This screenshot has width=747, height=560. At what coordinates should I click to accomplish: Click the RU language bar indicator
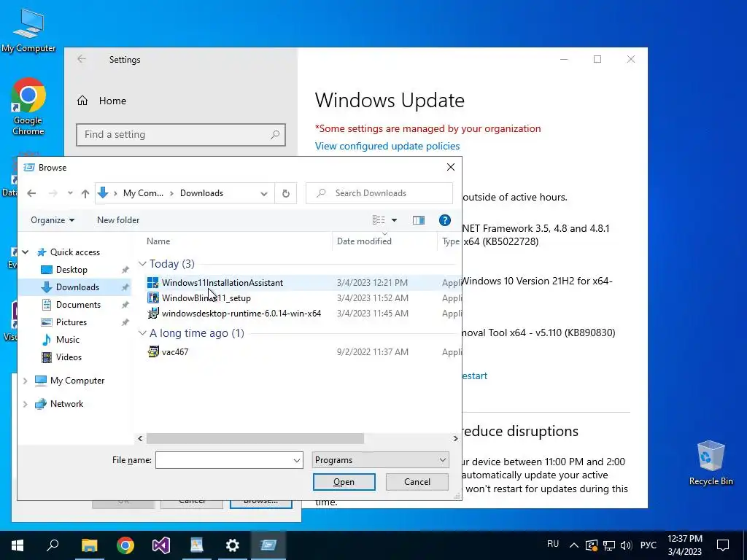click(553, 544)
